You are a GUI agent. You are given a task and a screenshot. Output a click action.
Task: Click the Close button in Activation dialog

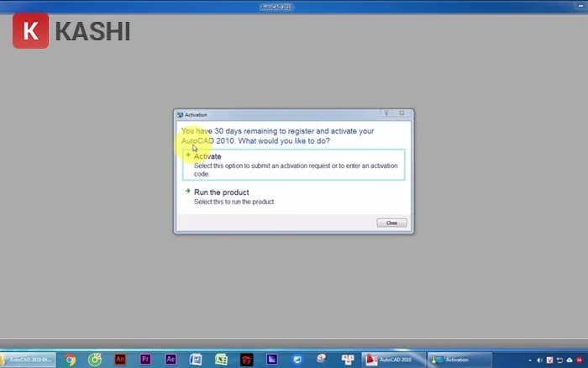(x=391, y=223)
